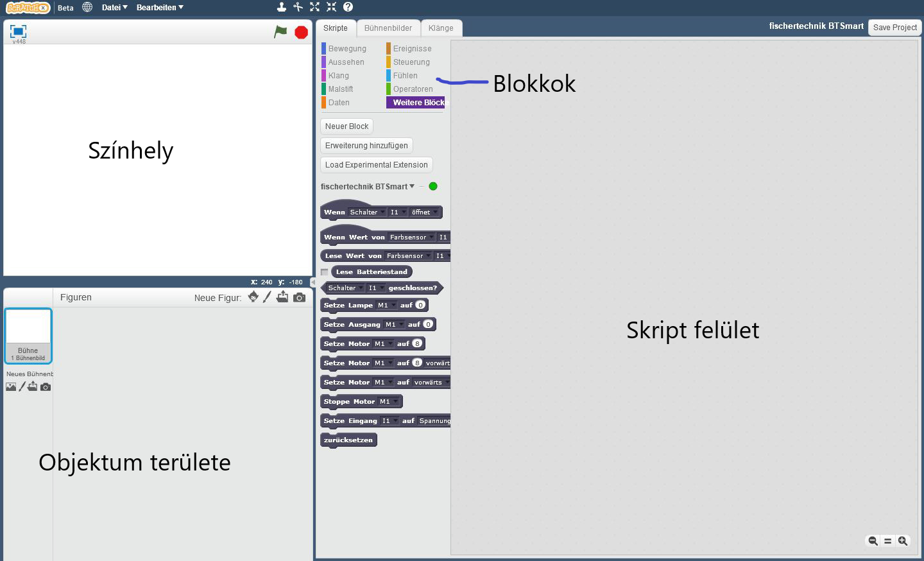The image size is (924, 561).
Task: Open the Datei menu
Action: [x=114, y=8]
